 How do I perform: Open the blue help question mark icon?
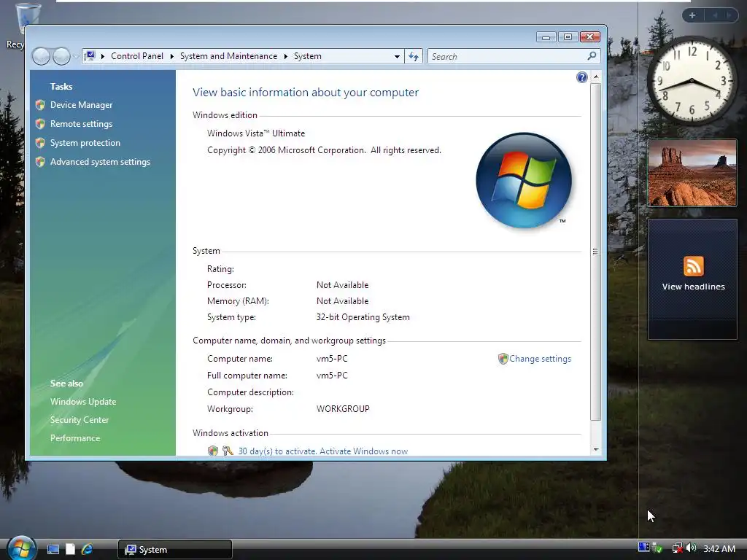click(581, 77)
